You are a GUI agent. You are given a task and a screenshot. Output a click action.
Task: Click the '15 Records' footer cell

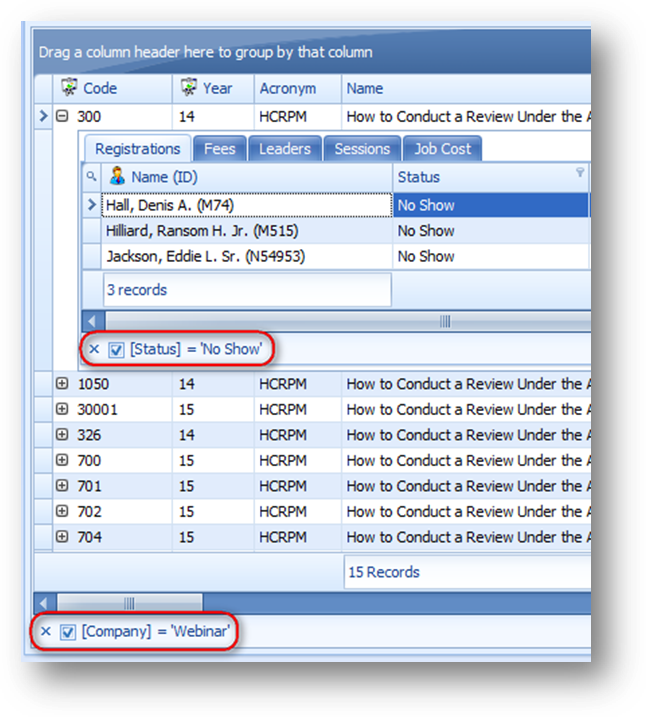[467, 572]
